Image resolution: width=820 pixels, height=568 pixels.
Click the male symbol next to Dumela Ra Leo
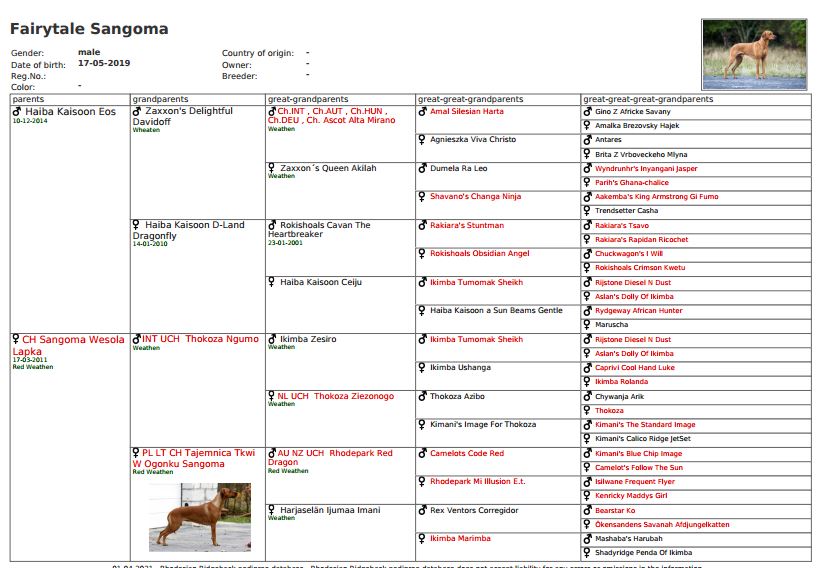(x=423, y=168)
